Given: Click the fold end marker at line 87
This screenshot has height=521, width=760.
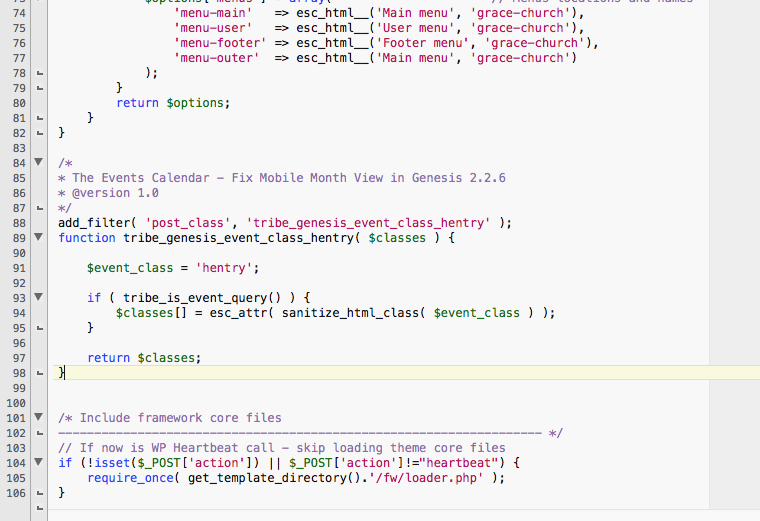Looking at the screenshot, I should [x=39, y=208].
